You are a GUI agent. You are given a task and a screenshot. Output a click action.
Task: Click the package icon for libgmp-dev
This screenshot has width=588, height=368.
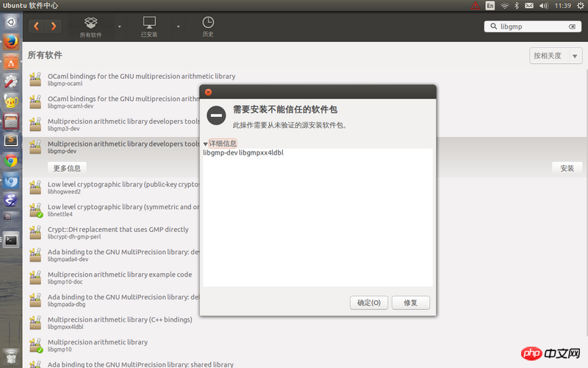[35, 146]
